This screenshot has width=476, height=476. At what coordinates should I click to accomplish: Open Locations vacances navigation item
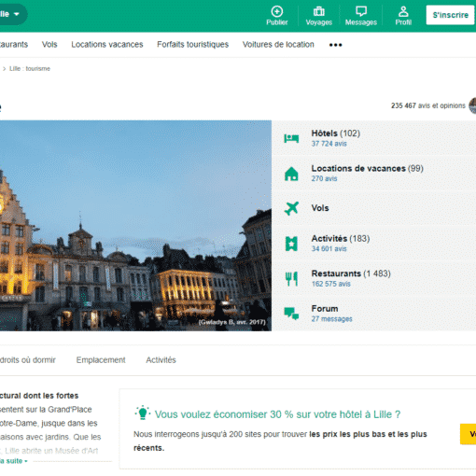pyautogui.click(x=107, y=45)
